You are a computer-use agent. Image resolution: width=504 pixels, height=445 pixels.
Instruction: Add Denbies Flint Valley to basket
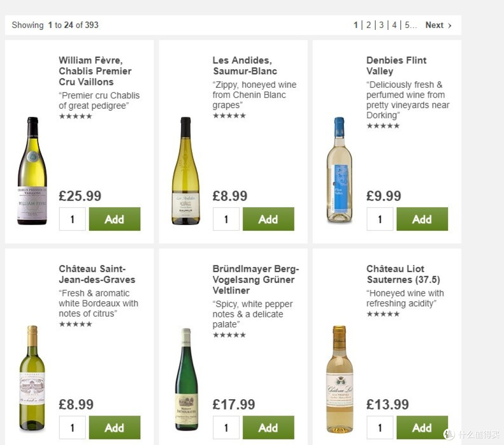coord(422,219)
